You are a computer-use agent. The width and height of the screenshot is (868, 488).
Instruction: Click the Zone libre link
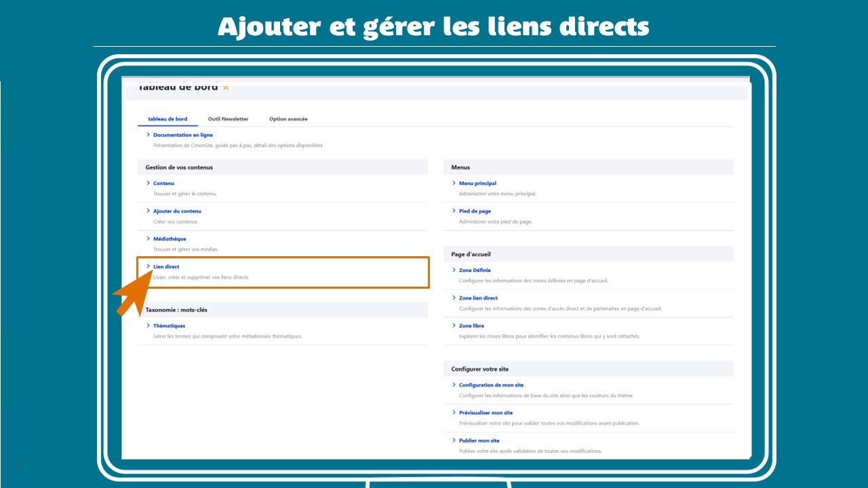471,326
